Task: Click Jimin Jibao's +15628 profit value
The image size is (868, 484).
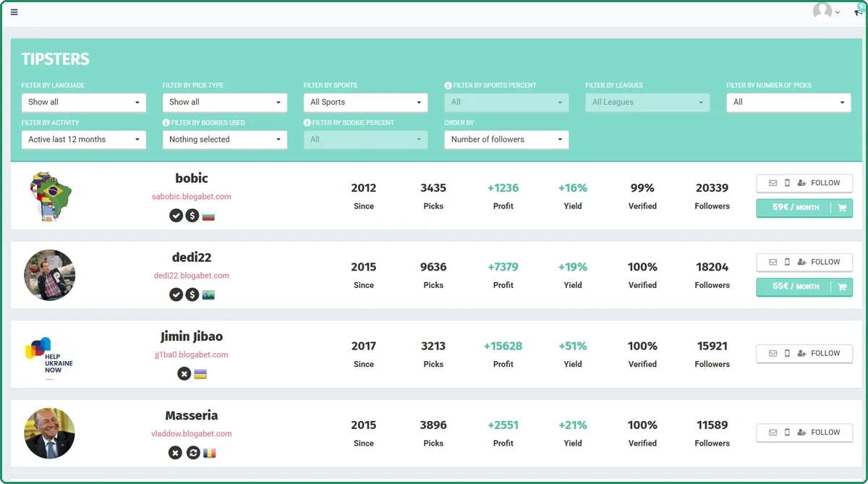Action: (x=503, y=346)
